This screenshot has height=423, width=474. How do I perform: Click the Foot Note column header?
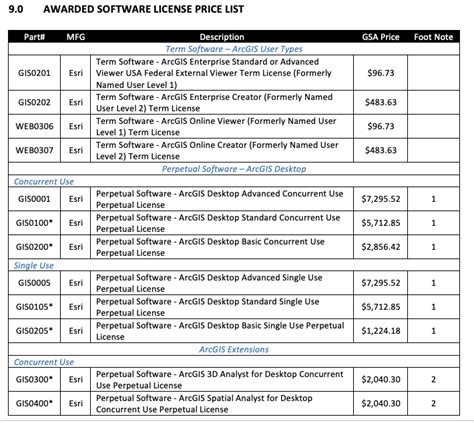coord(433,37)
